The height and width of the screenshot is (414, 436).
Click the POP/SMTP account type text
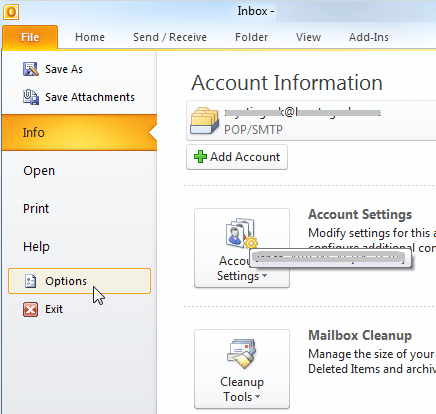point(253,129)
